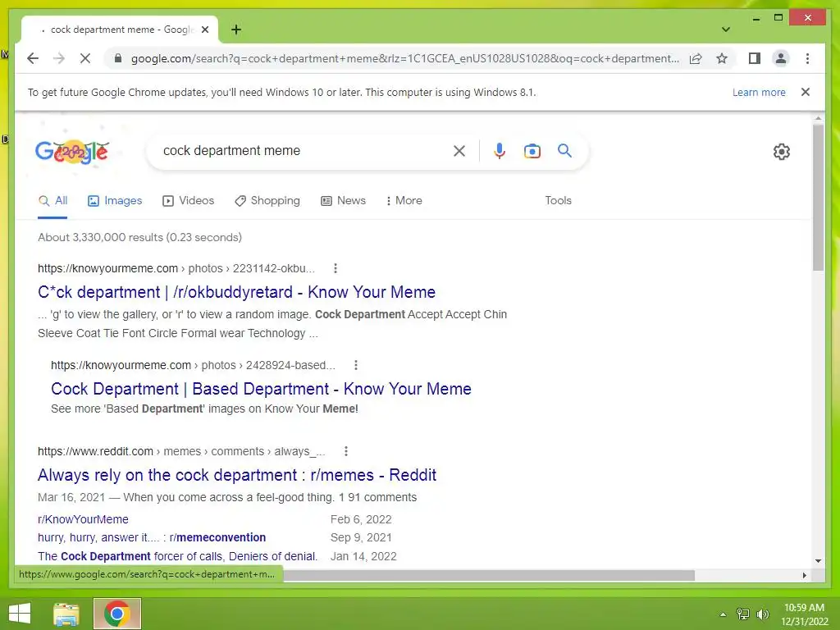
Task: Bookmark this page with the star
Action: coord(722,58)
